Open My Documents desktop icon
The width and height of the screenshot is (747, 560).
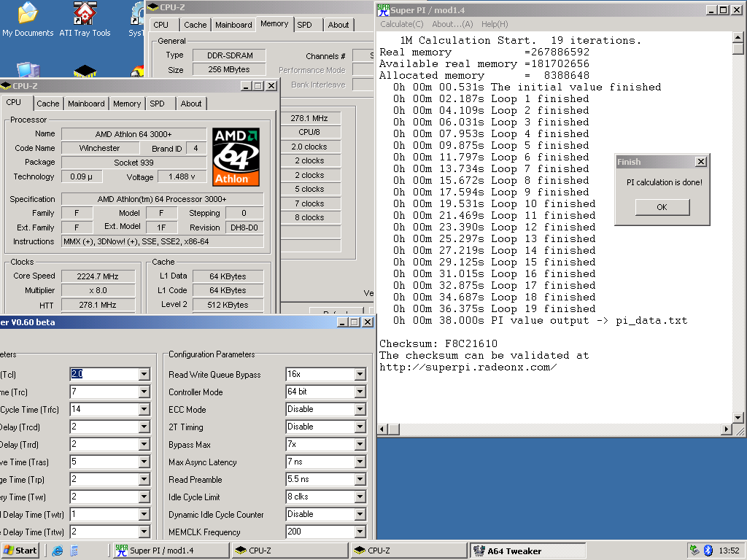click(x=28, y=19)
